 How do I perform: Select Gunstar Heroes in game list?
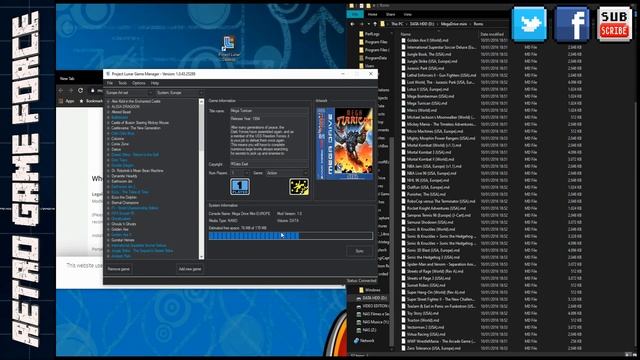click(123, 240)
